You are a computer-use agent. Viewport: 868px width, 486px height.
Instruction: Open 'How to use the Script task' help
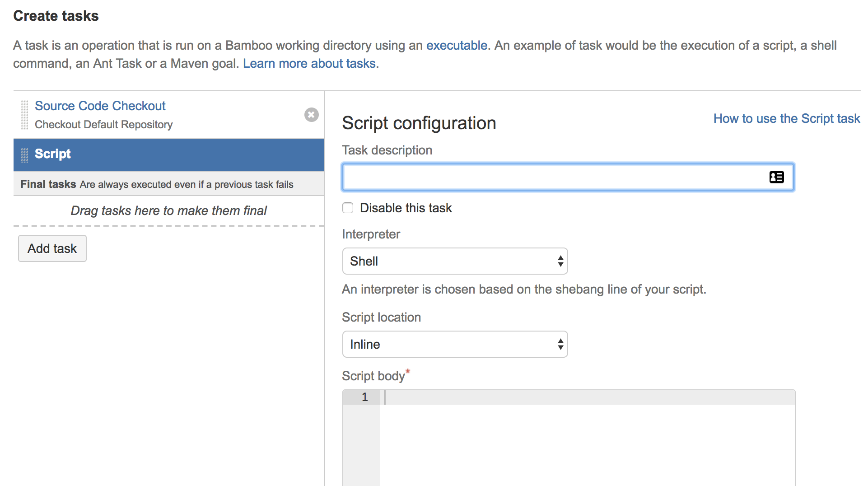tap(786, 118)
